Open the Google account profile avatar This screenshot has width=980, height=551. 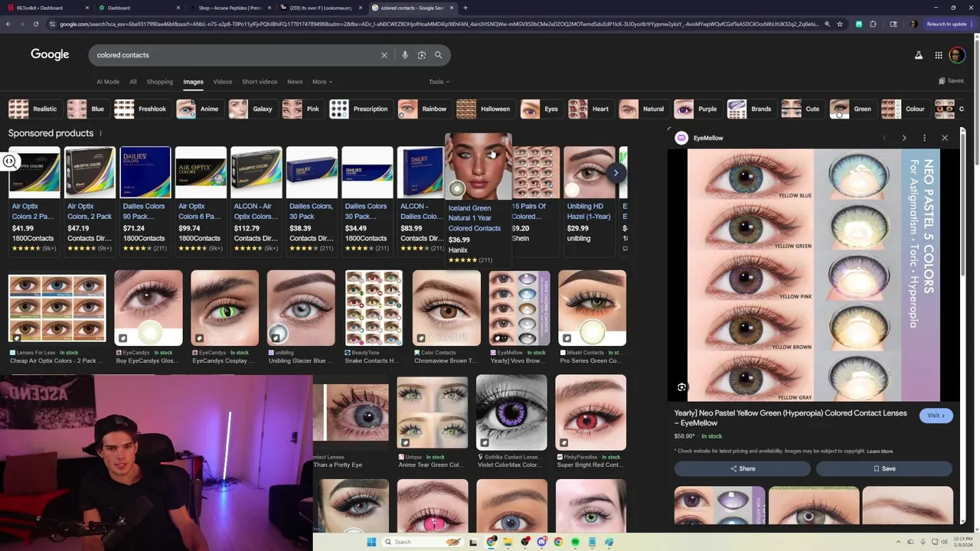(957, 55)
